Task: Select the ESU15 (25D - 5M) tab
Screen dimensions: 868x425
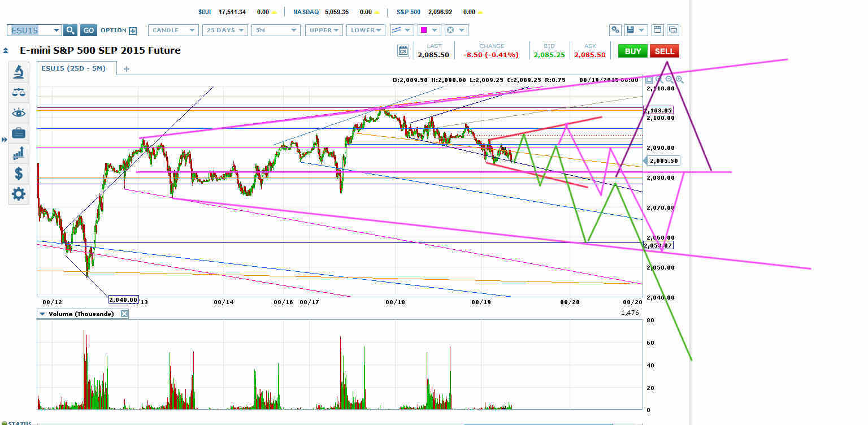Action: [77, 69]
